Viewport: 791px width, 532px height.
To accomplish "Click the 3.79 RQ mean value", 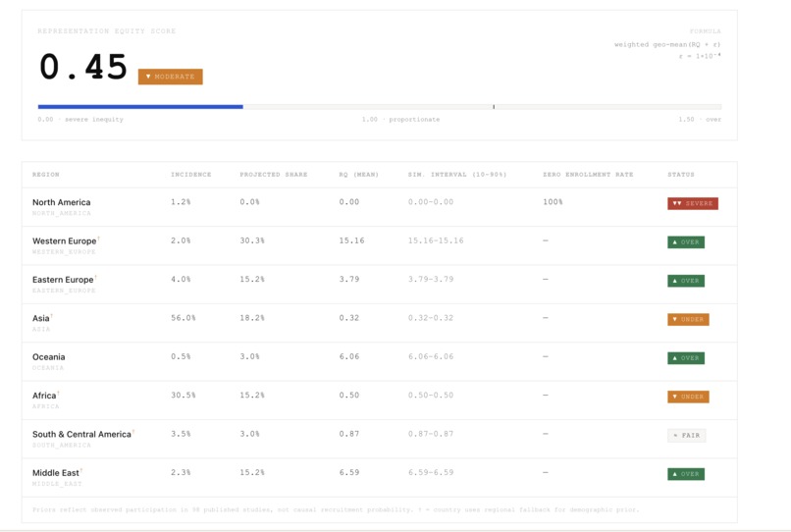I will tap(349, 279).
